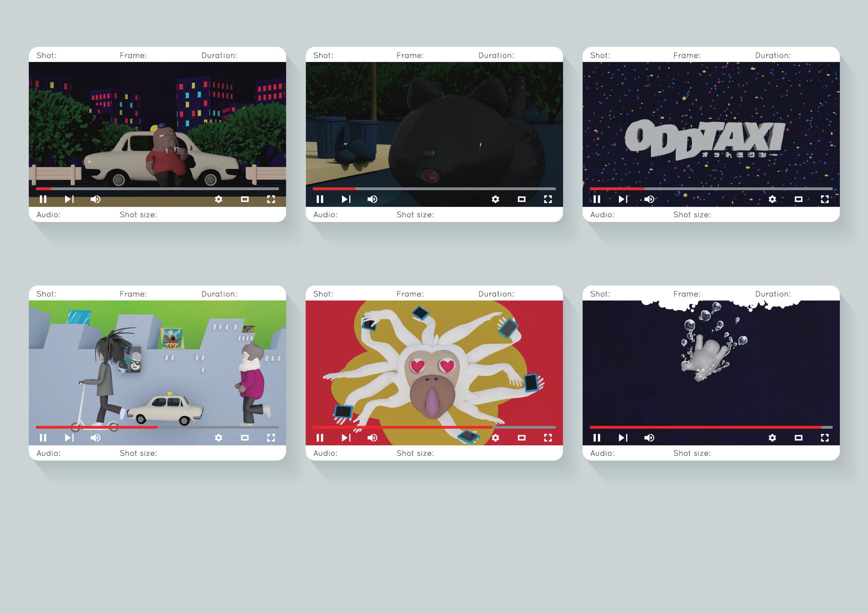
Task: Pause the walrus taxi night scene video
Action: point(43,199)
